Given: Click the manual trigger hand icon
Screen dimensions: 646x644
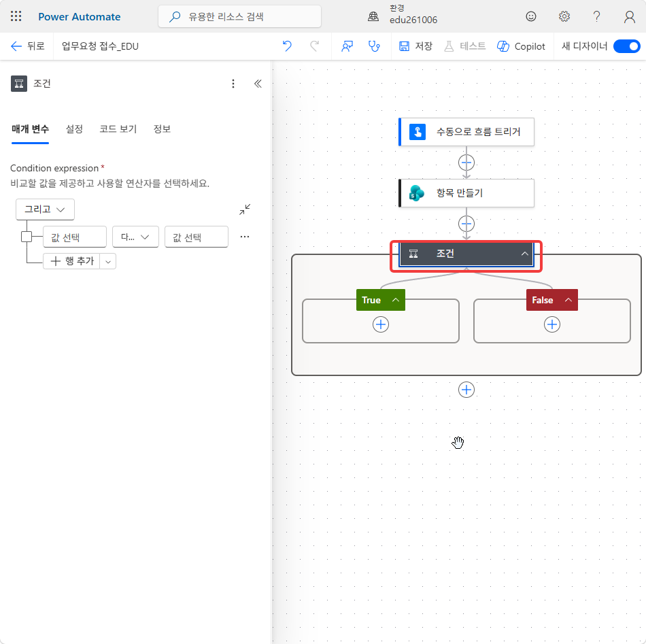Looking at the screenshot, I should point(418,132).
